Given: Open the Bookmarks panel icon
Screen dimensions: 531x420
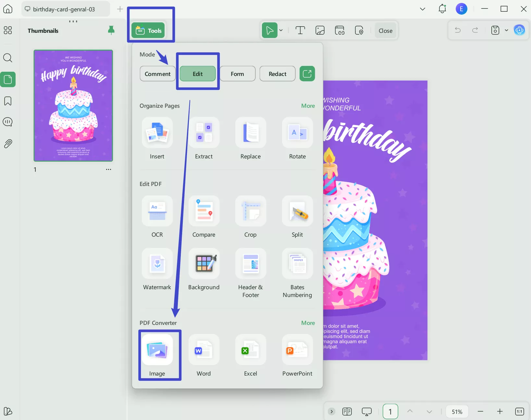Looking at the screenshot, I should [x=8, y=101].
